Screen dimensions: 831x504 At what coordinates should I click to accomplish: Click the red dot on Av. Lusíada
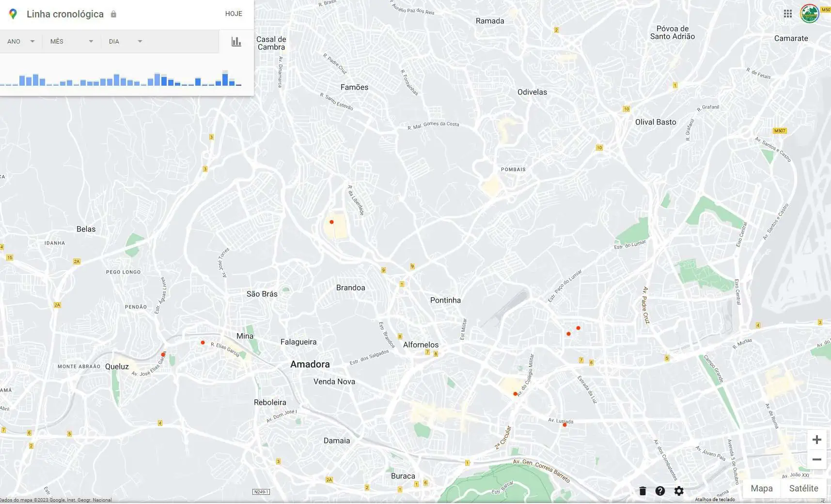(x=564, y=425)
